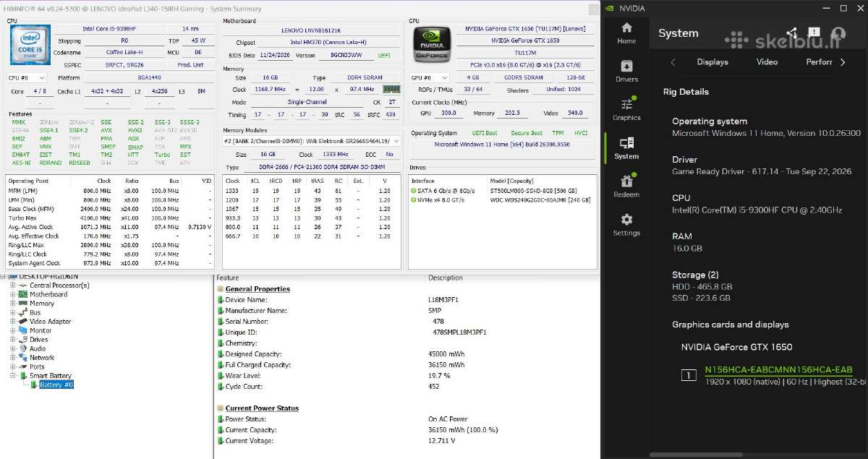This screenshot has width=868, height=459.
Task: Click the Drives icon in device tree
Action: point(23,339)
